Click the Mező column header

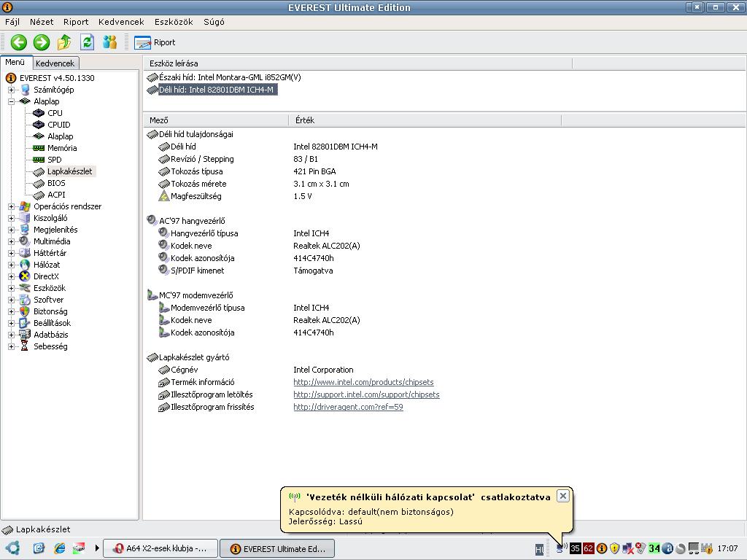[216, 120]
